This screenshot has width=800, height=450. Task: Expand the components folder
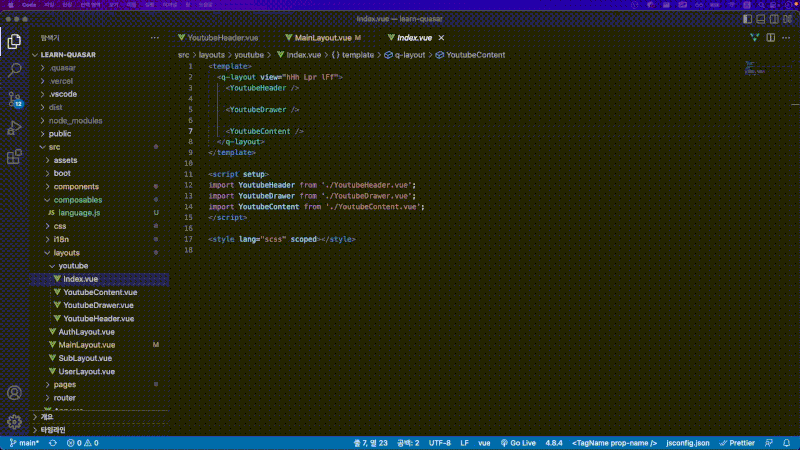(x=76, y=187)
